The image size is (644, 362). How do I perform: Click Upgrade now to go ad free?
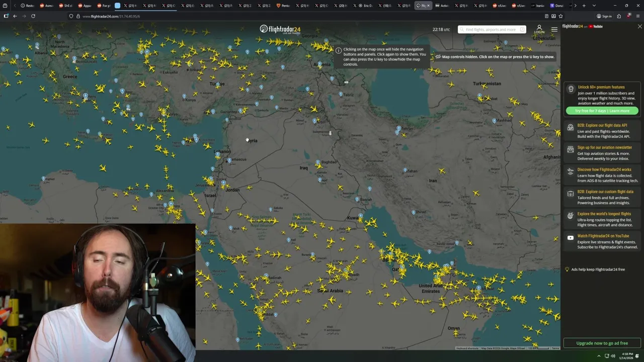coord(602,343)
